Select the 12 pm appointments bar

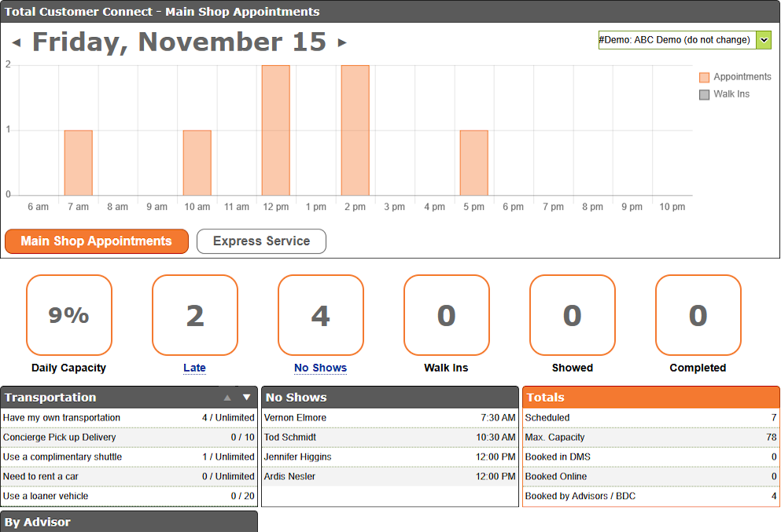pos(275,130)
